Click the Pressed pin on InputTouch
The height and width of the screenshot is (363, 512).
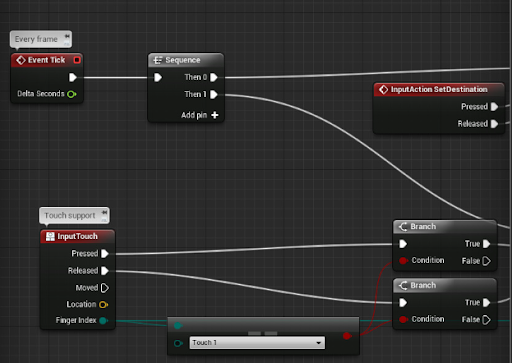(x=105, y=254)
